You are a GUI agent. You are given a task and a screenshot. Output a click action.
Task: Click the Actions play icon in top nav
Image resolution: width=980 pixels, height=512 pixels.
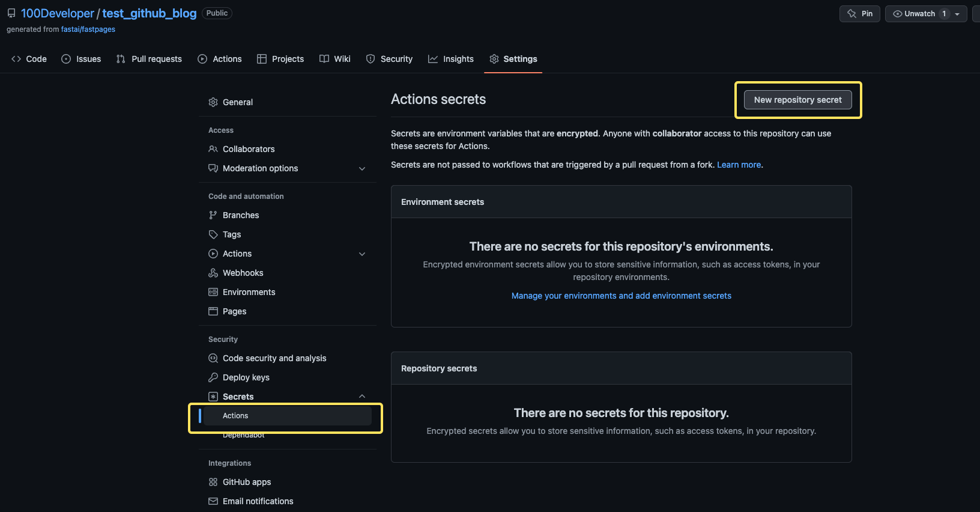coord(202,59)
